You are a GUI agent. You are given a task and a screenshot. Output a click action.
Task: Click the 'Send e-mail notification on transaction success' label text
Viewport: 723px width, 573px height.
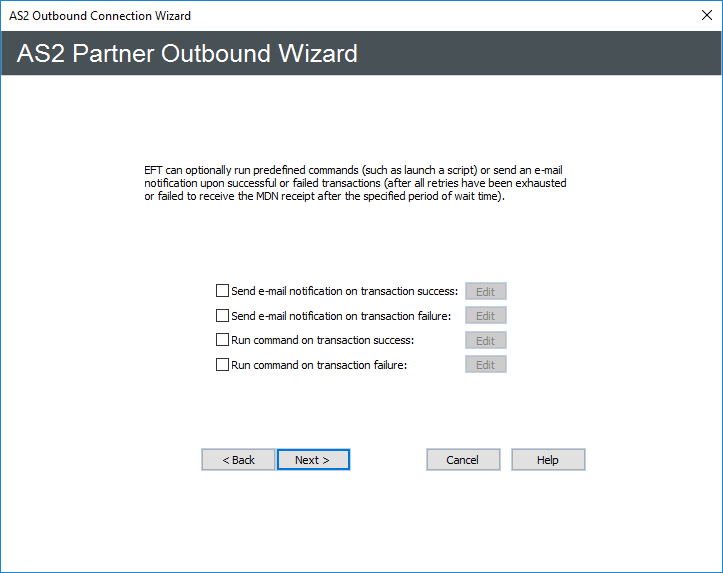(344, 291)
